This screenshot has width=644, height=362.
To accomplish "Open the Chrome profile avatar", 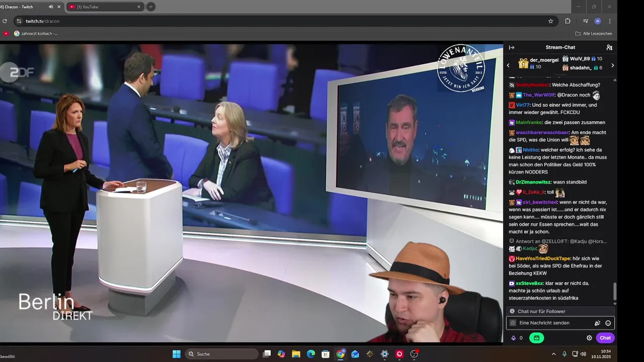I will point(597,21).
